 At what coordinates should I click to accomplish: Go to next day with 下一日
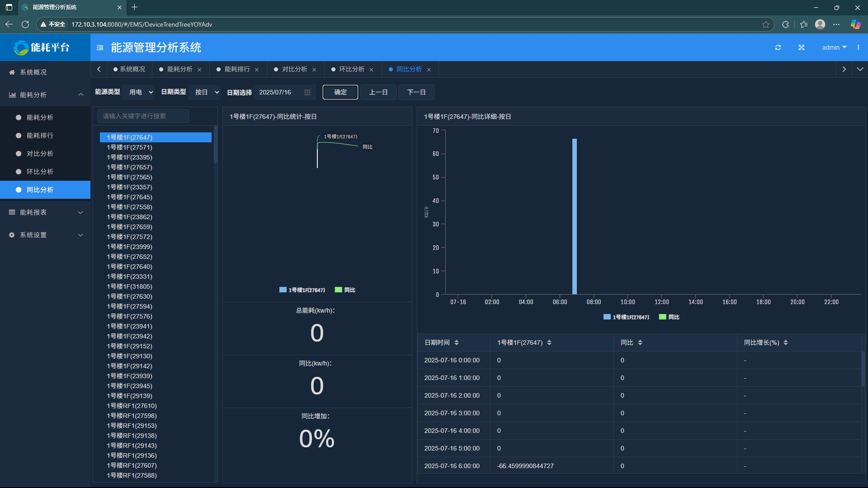pos(416,92)
